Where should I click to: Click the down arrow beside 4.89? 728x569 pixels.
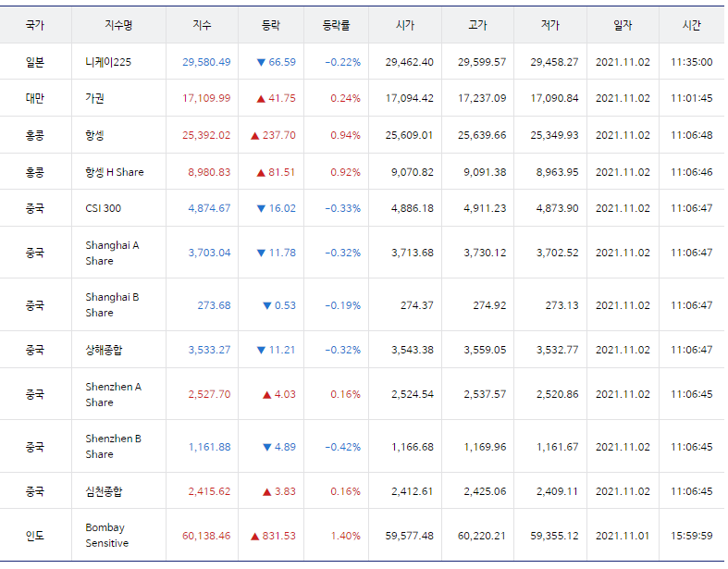(267, 447)
